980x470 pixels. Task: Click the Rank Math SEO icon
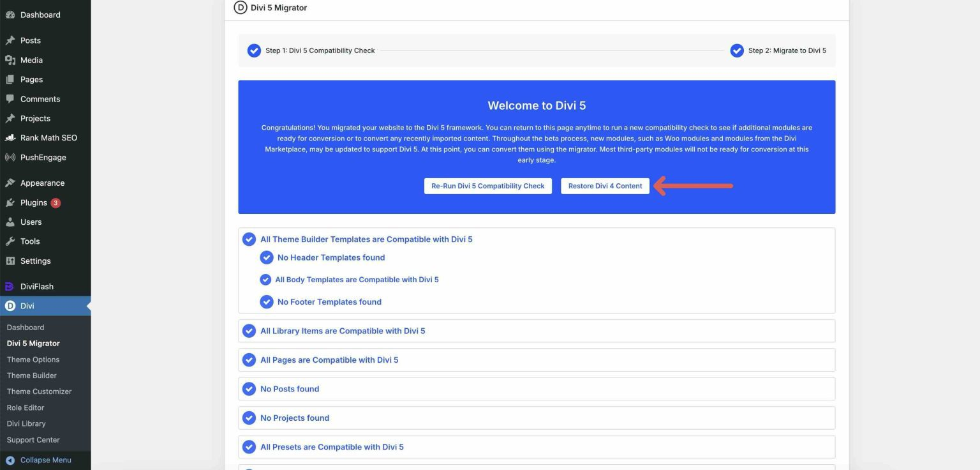[x=10, y=138]
